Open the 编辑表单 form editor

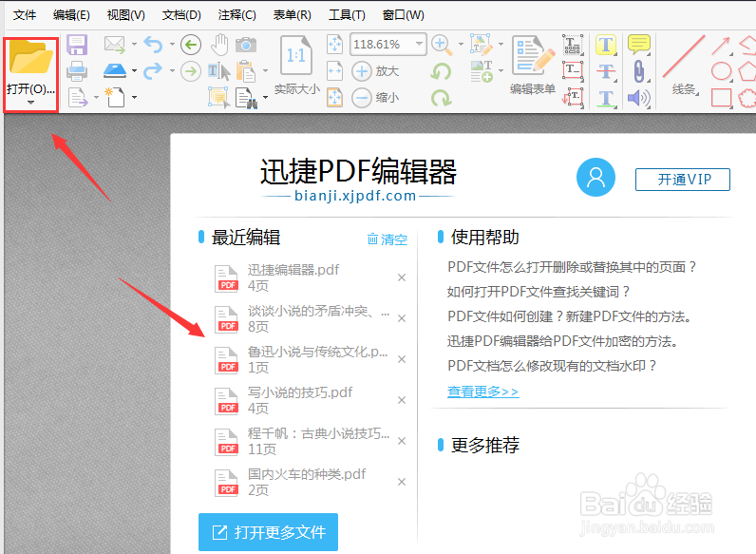(x=533, y=66)
